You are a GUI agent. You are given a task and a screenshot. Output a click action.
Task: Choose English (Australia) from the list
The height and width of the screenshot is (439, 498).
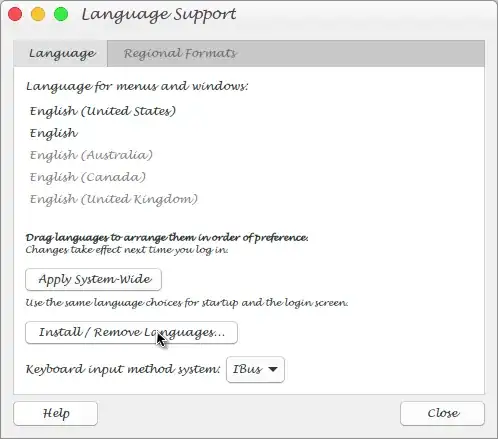pos(91,155)
